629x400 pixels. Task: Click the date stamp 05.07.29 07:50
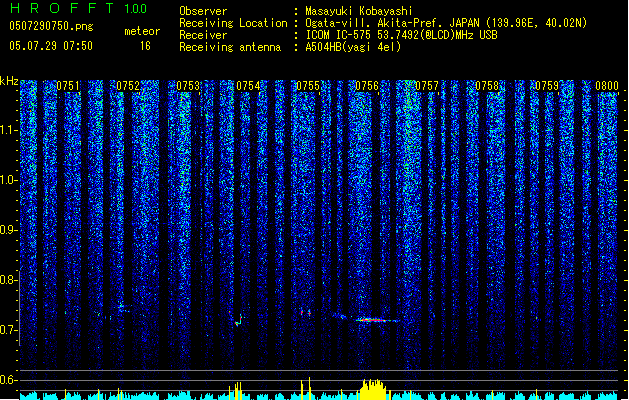coord(51,46)
